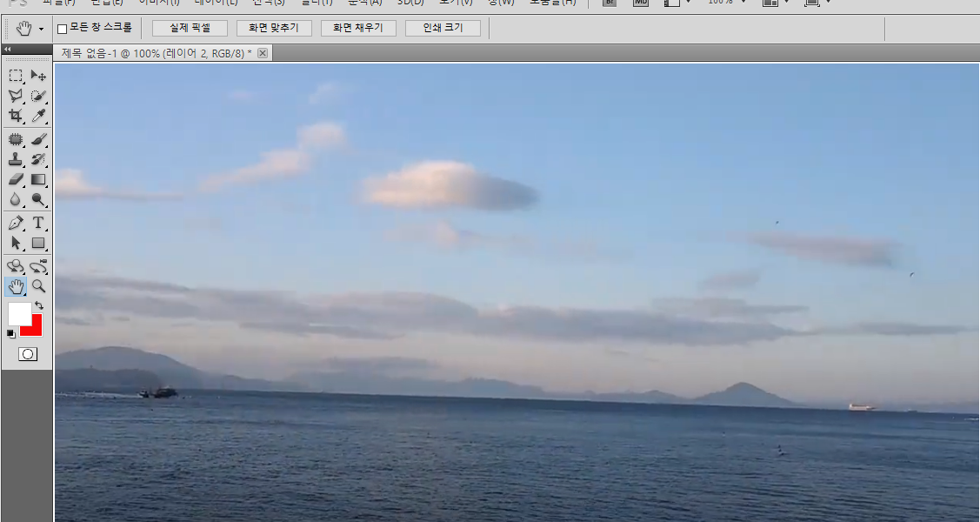
Task: Select the Path Selection tool
Action: [x=16, y=244]
